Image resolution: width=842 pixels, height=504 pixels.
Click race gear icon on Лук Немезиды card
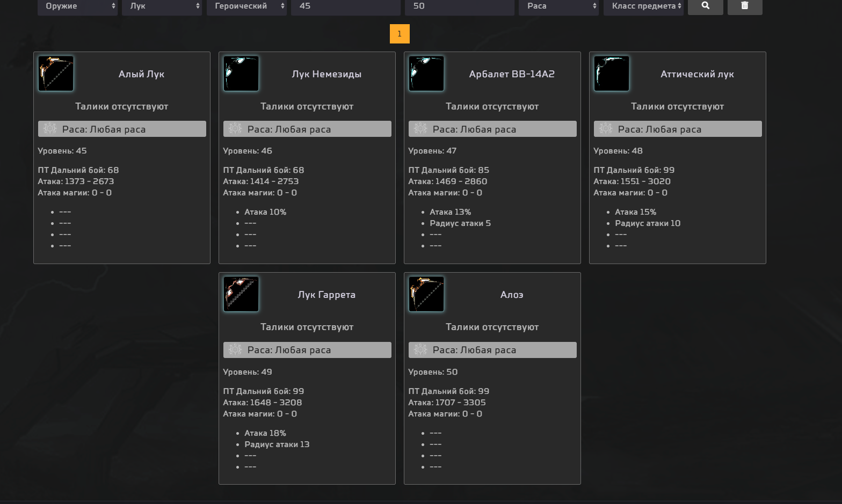[235, 129]
